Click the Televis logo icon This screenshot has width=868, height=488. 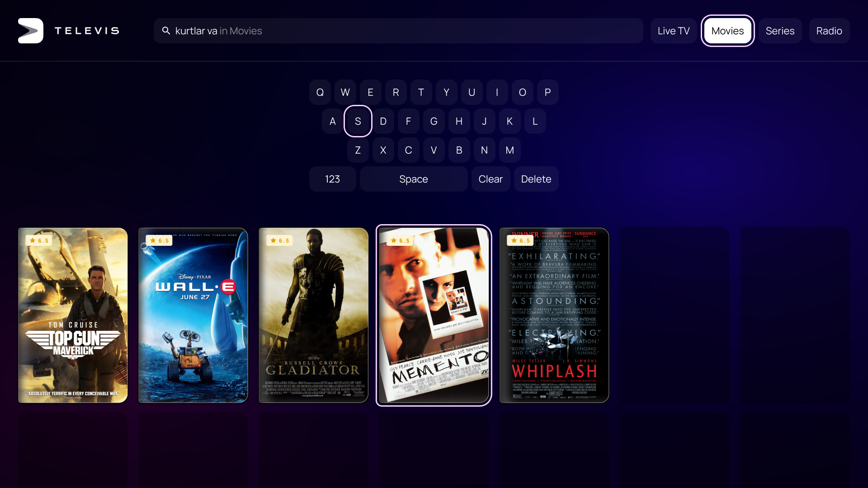[31, 31]
